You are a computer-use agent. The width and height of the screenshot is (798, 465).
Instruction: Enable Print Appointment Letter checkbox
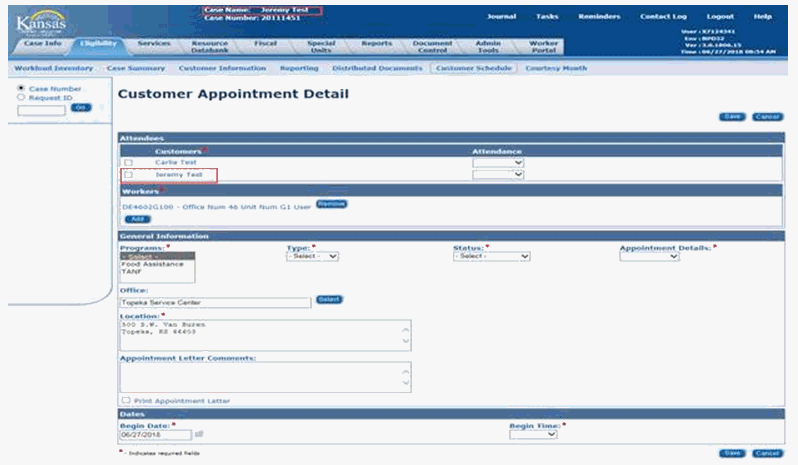click(124, 401)
